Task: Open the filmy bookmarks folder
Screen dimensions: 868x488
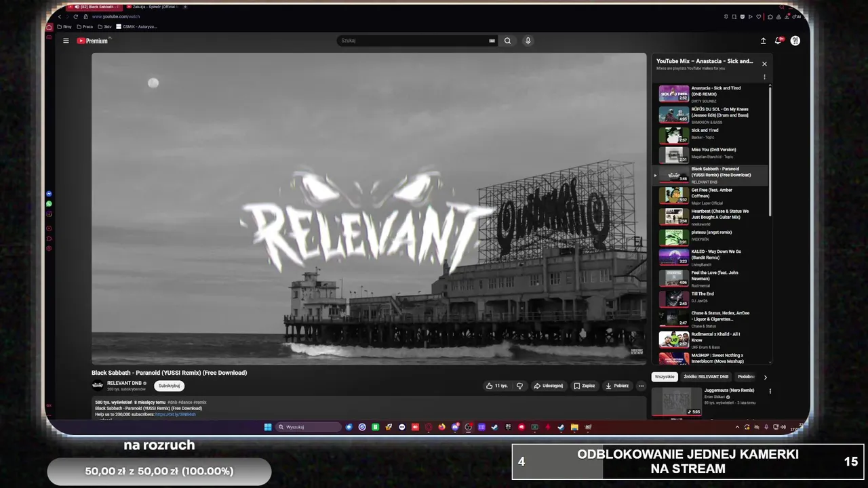Action: pyautogui.click(x=64, y=27)
